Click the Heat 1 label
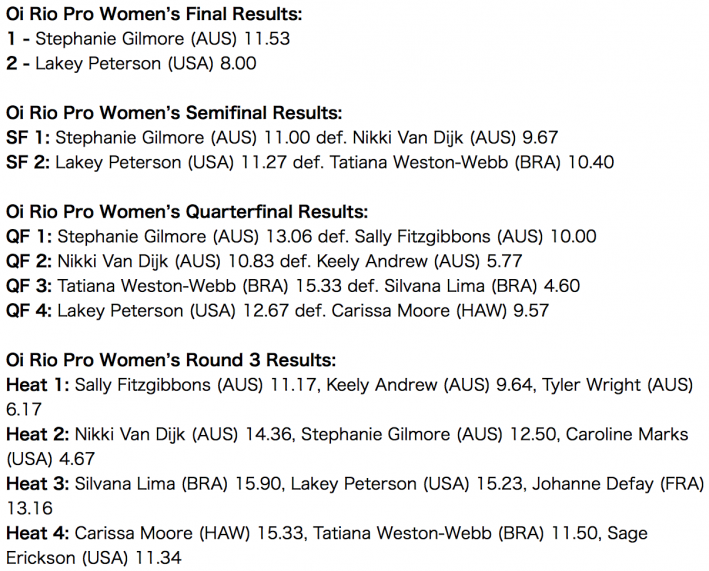709x571 pixels. coord(38,385)
